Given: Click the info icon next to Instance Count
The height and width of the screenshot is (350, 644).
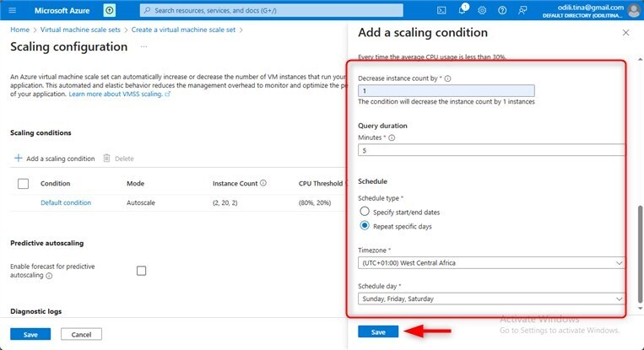Looking at the screenshot, I should (263, 183).
